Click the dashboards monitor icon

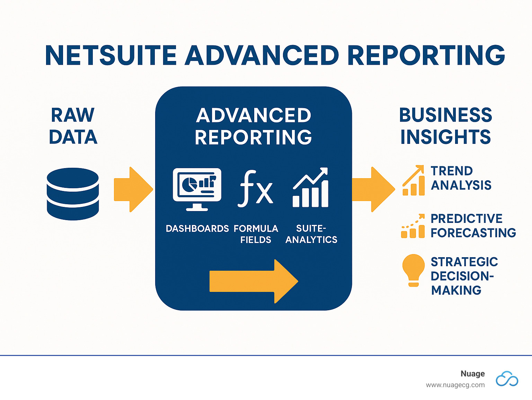(x=197, y=190)
